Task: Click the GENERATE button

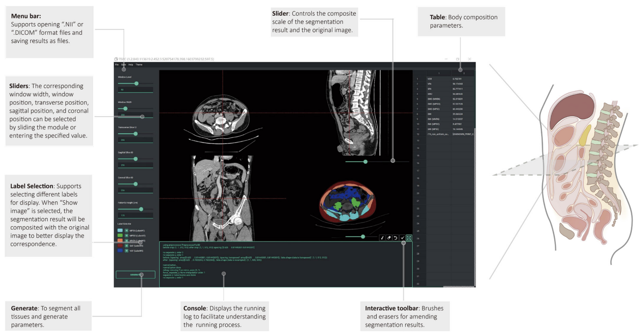Action: [x=136, y=274]
